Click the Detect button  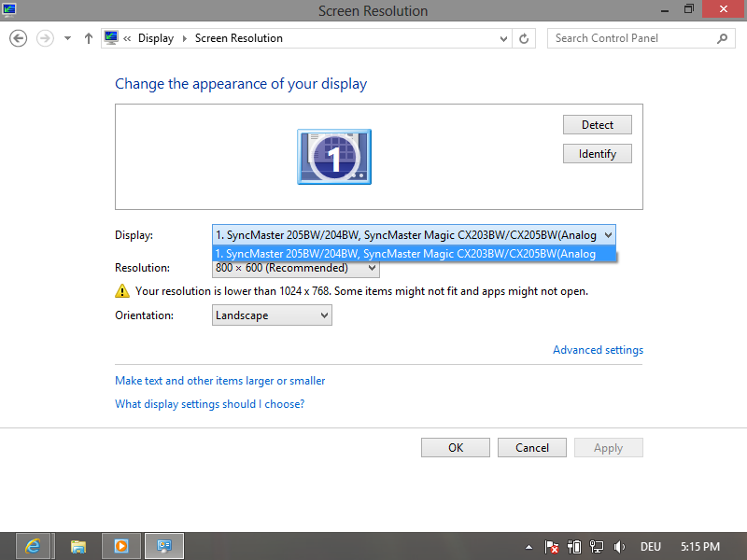coord(598,125)
